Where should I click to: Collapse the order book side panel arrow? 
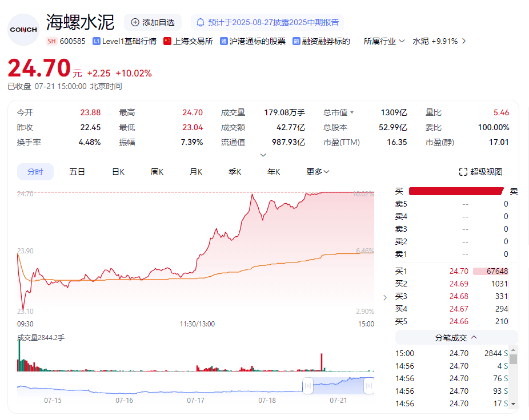[x=385, y=298]
